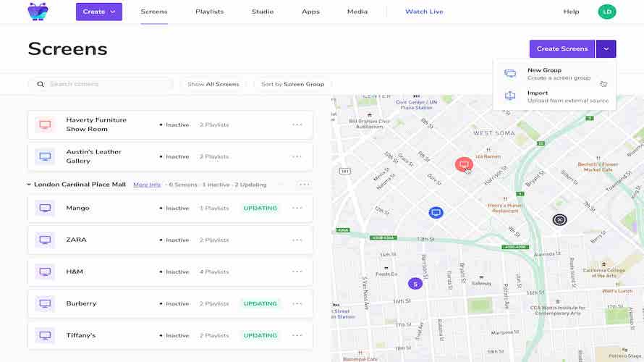Click the Create Screens button

[x=562, y=49]
